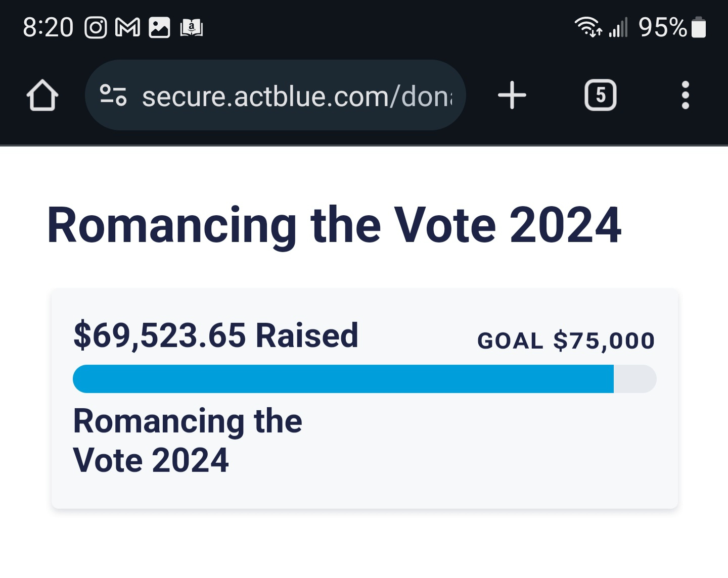Tap the Instagram notification icon

(96, 27)
